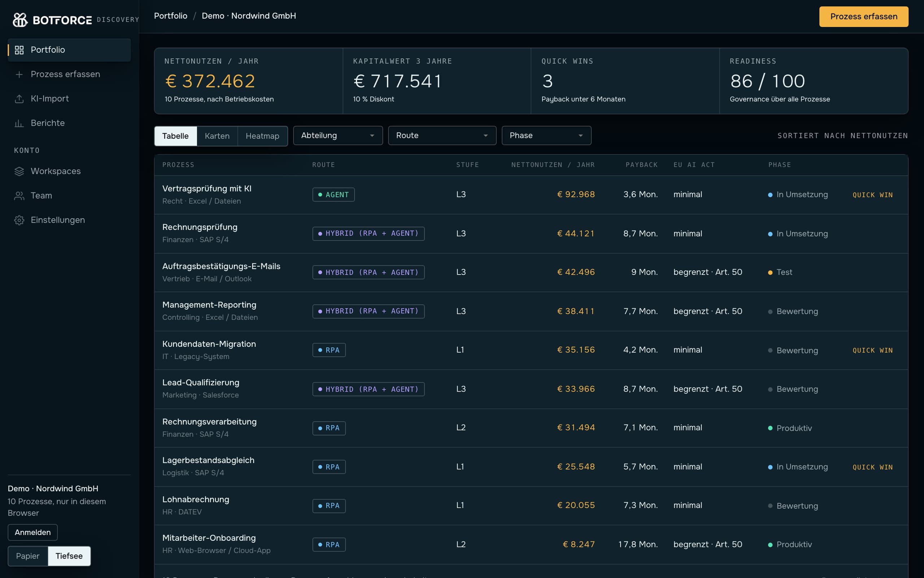This screenshot has height=578, width=924.
Task: Click the Stufe column header
Action: (x=467, y=165)
